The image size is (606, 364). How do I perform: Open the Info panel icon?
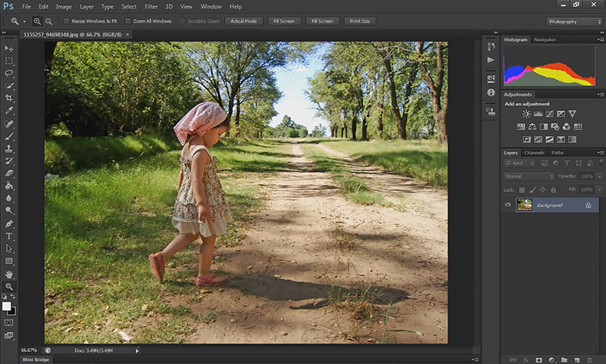[491, 92]
